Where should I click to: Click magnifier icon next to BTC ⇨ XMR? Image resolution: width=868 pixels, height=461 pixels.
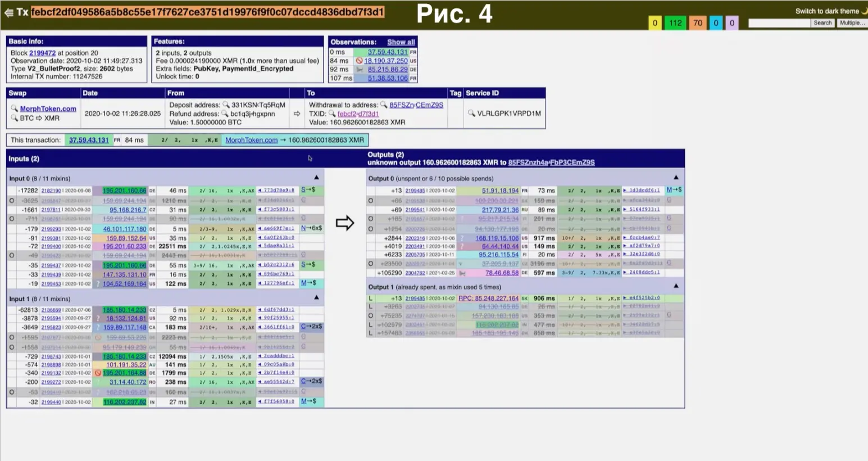click(x=15, y=117)
